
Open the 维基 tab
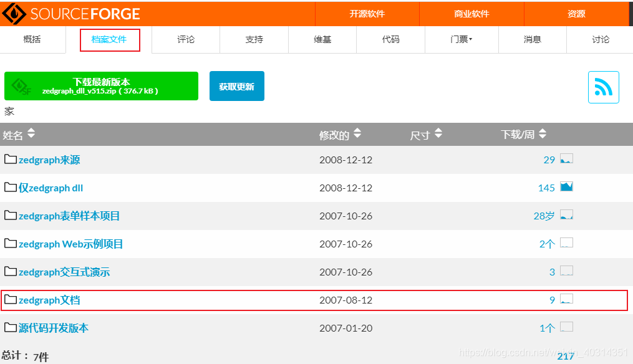pos(322,39)
